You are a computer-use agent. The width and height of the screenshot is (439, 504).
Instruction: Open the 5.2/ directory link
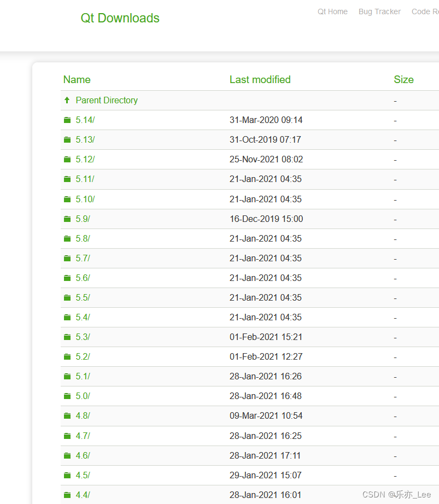point(83,356)
